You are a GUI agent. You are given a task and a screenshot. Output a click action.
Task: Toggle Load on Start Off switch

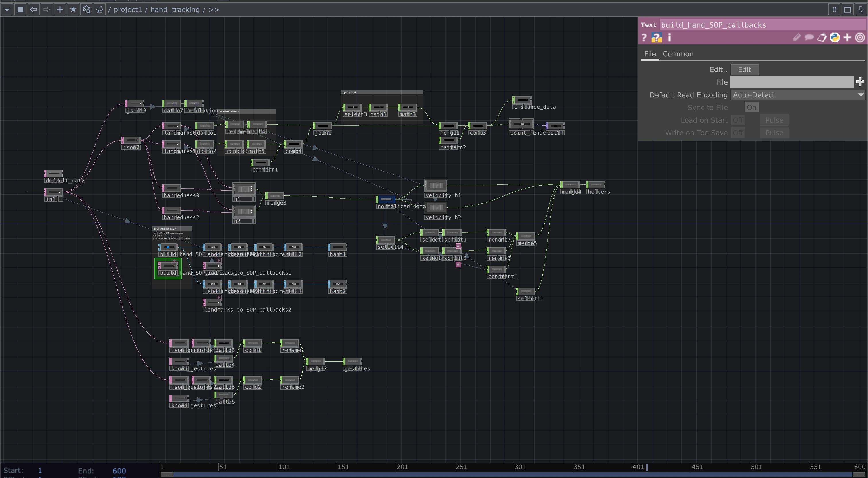click(x=738, y=120)
